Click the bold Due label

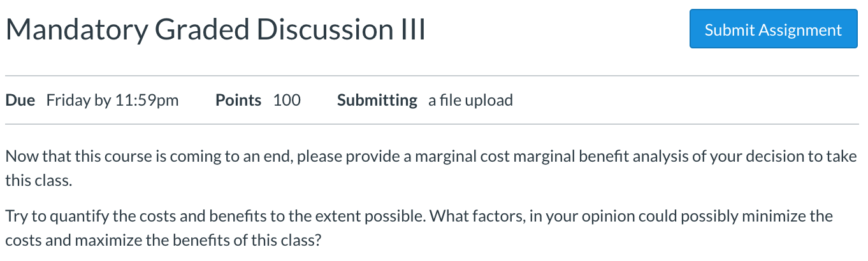point(20,100)
